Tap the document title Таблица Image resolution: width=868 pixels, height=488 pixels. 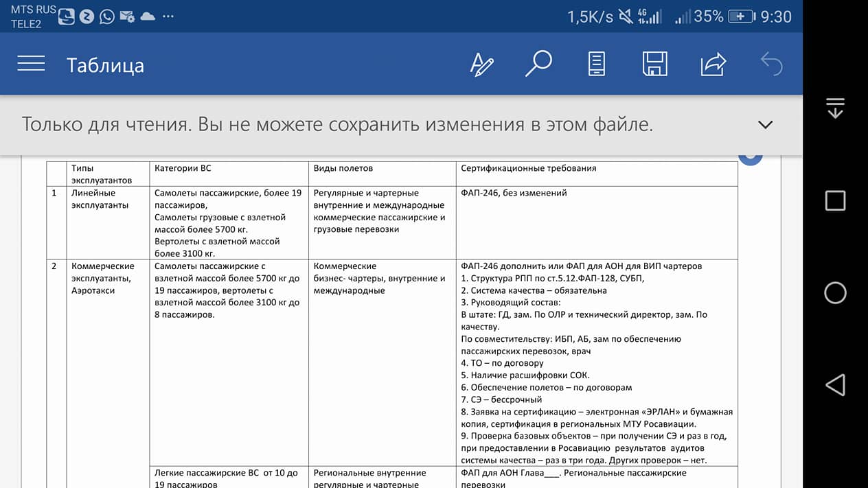[x=105, y=65]
